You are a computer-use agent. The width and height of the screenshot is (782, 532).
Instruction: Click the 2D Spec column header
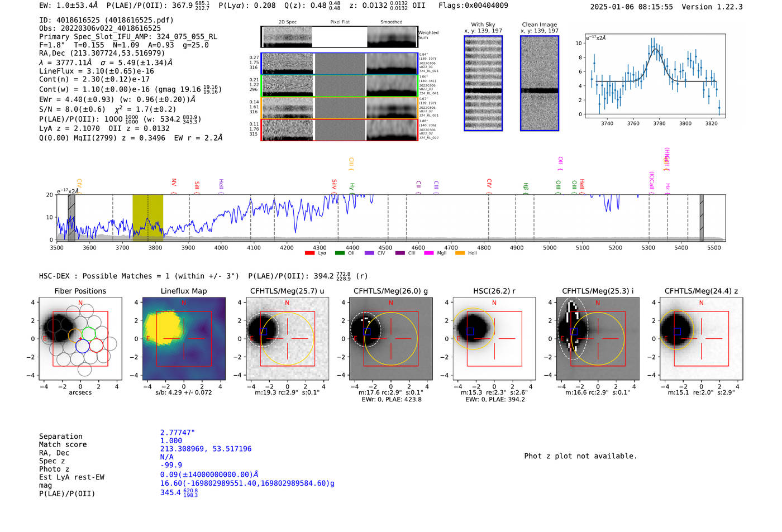[x=287, y=22]
